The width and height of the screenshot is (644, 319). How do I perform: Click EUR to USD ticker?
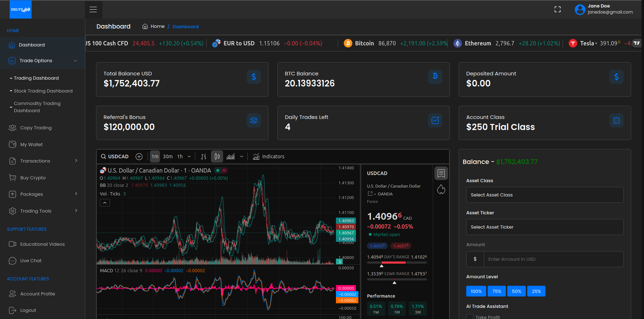[x=267, y=43]
